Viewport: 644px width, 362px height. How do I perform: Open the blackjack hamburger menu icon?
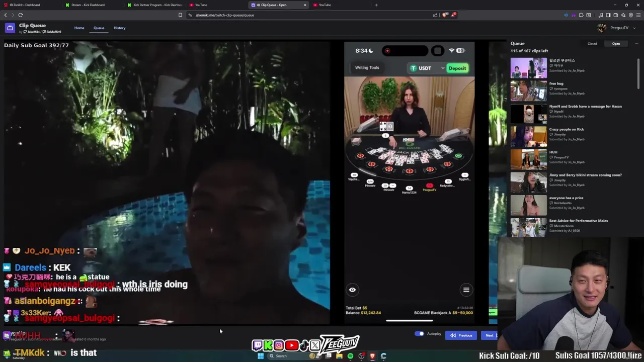click(x=466, y=290)
